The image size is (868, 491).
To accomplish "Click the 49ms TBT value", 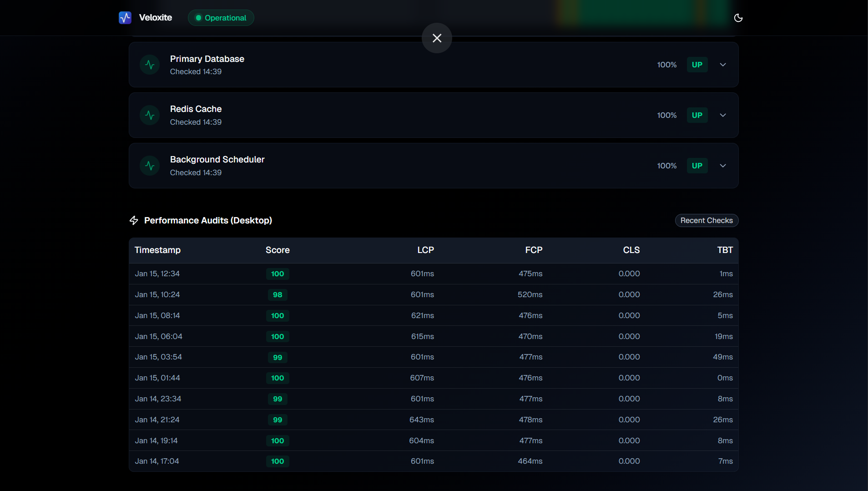I will click(x=722, y=357).
